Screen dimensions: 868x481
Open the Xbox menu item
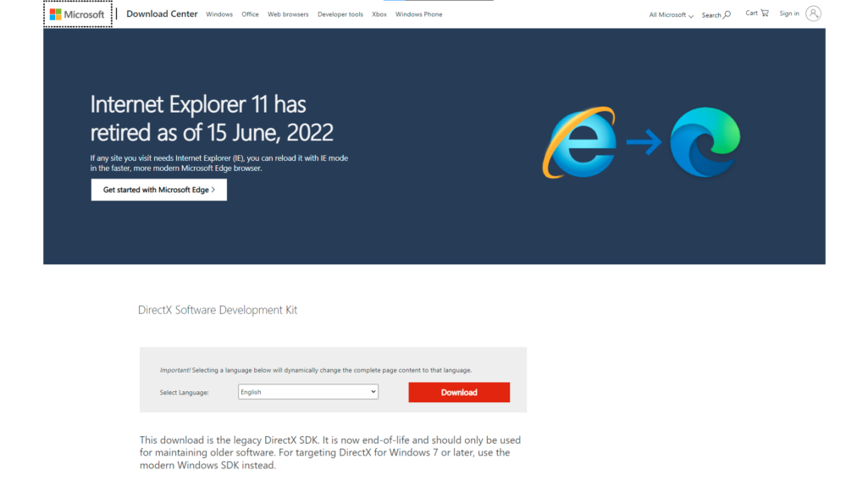(379, 14)
